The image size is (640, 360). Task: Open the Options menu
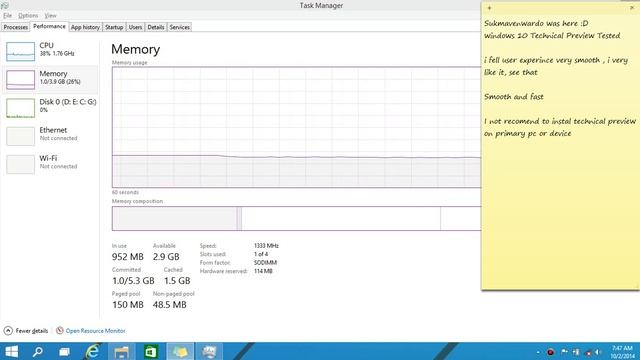28,16
